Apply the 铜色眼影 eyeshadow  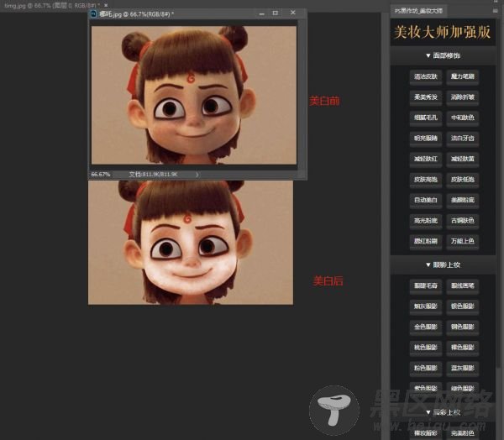[x=463, y=327]
